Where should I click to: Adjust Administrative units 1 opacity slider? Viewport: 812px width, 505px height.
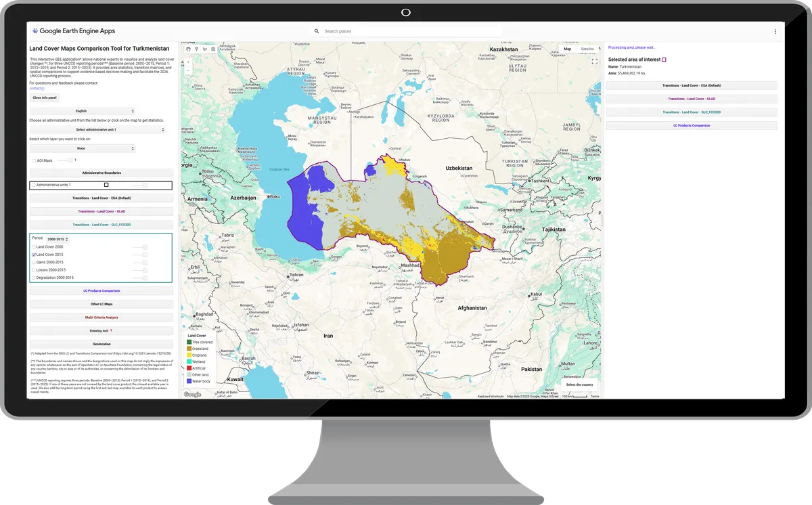(x=140, y=185)
